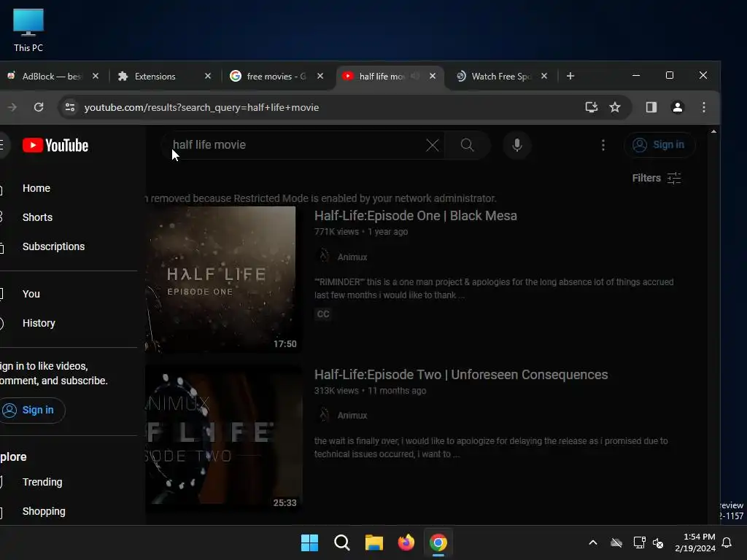Switch to the free movies Google tab
Viewport: 747px width, 560px height.
274,76
